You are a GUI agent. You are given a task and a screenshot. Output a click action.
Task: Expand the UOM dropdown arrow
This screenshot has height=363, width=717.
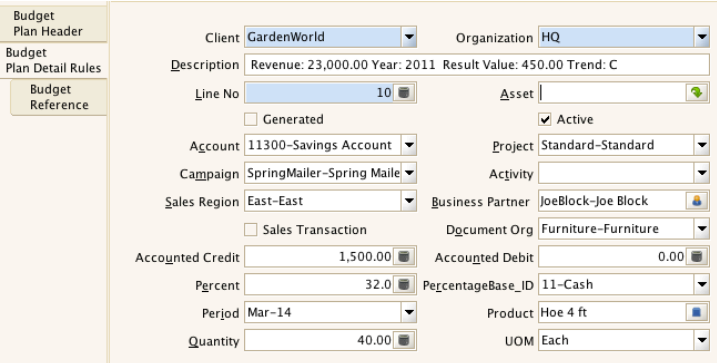click(x=702, y=340)
